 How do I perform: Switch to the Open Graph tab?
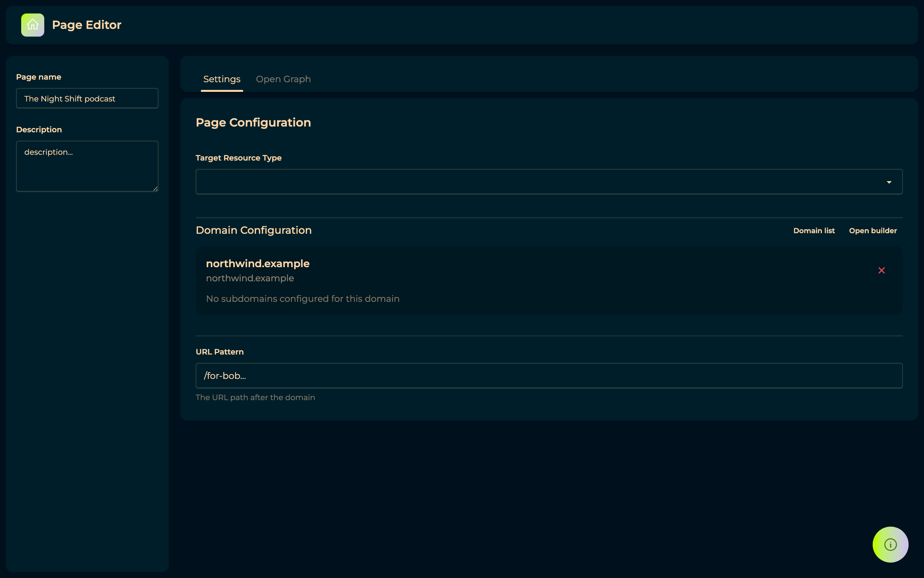click(283, 79)
